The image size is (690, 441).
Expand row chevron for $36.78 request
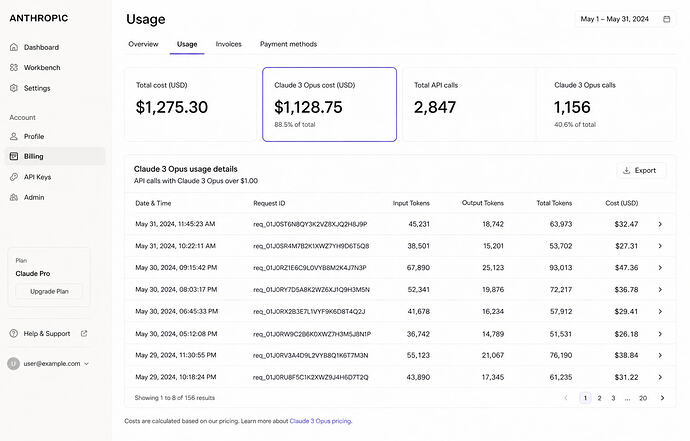[660, 290]
